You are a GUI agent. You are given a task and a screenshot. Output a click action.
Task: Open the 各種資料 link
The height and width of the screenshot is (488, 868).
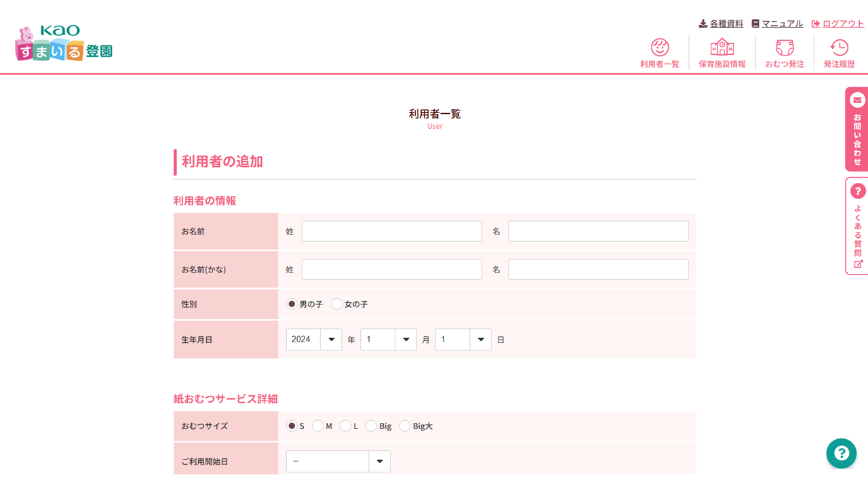pyautogui.click(x=726, y=24)
